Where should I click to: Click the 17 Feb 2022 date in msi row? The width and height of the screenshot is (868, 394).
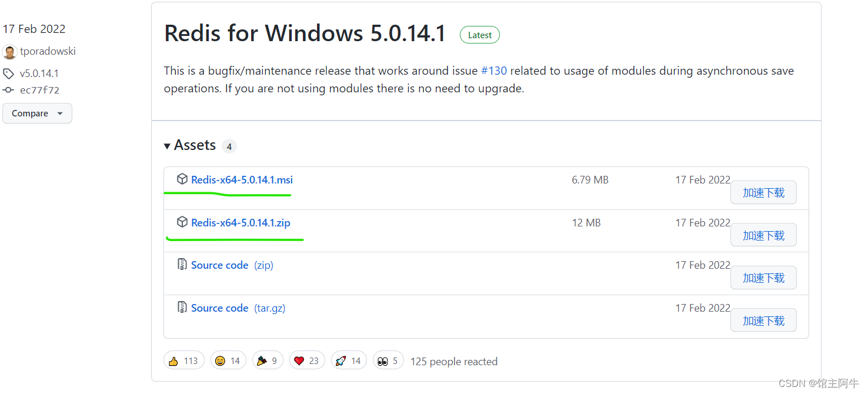coord(703,180)
